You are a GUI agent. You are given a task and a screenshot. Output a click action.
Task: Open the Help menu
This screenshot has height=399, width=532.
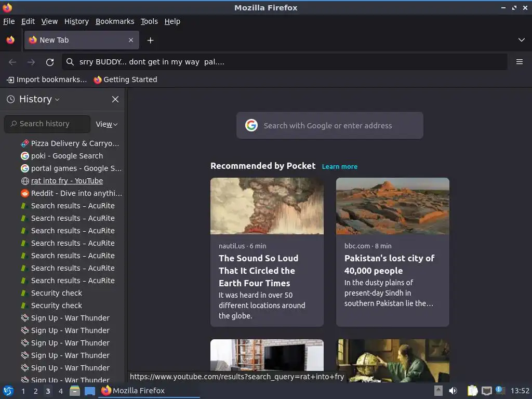click(x=172, y=21)
